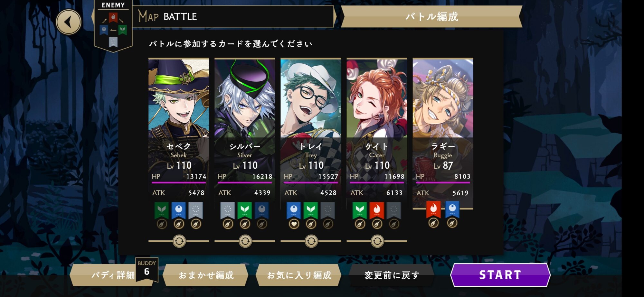
Task: Click the おまかせ編成 auto formation button
Action: point(206,275)
